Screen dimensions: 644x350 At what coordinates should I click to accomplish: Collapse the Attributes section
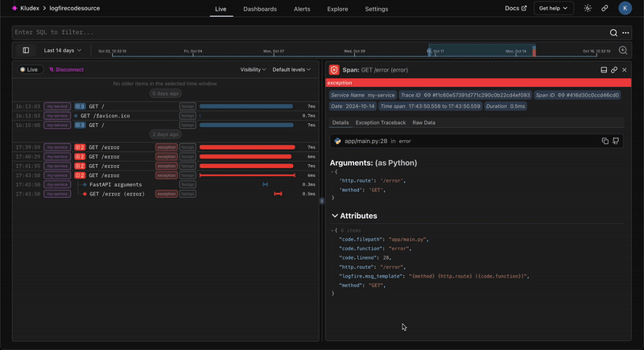point(335,216)
